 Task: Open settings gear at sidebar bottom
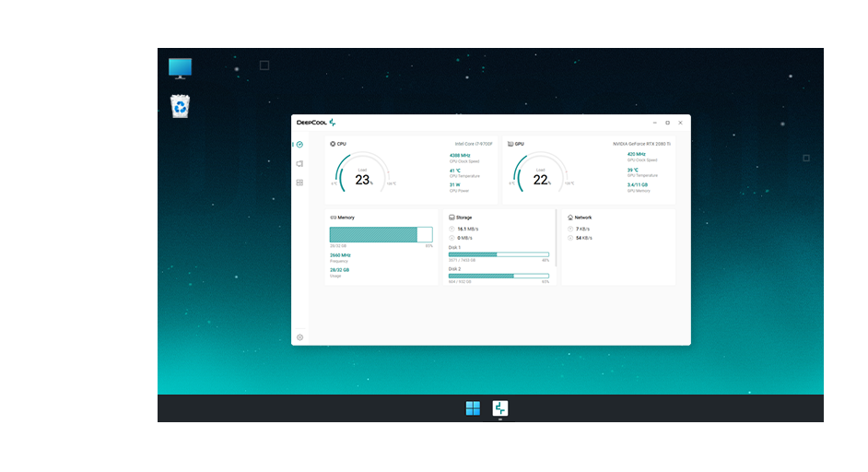pos(299,337)
